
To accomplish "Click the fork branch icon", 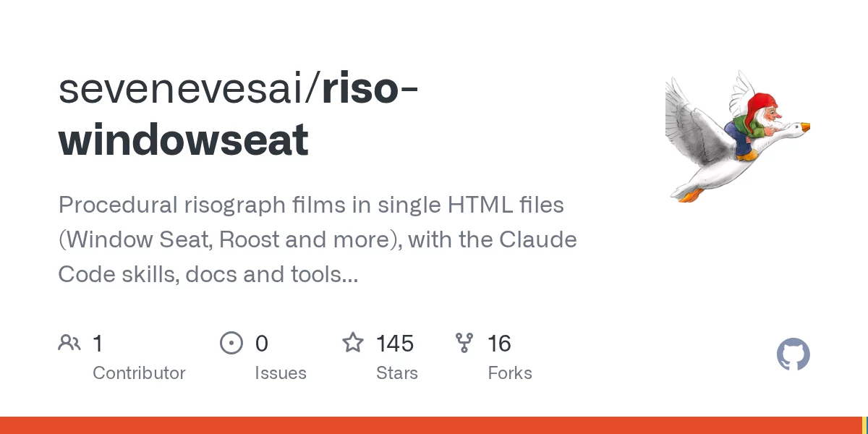I will click(464, 343).
